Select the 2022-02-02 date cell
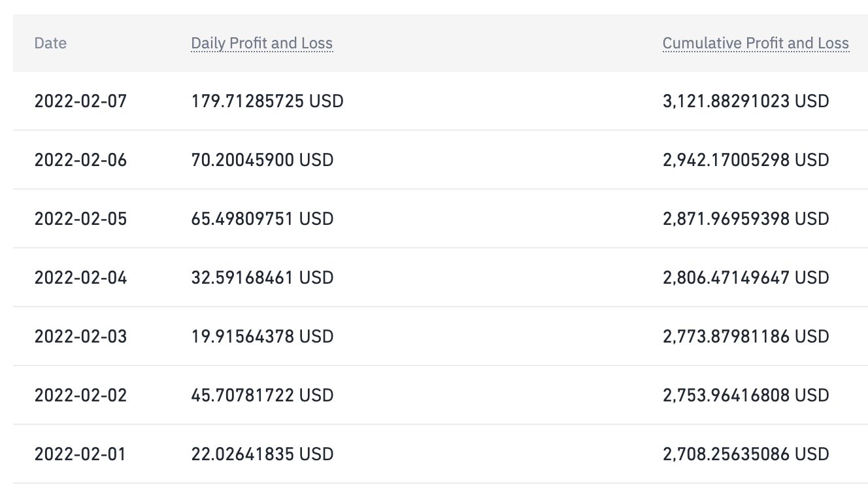The width and height of the screenshot is (868, 489). coord(80,396)
